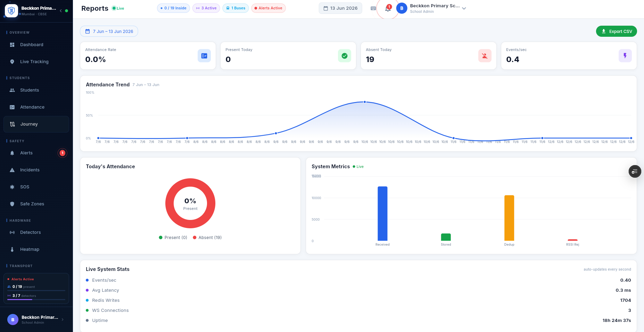
Task: Click the Alerts Active pill in header
Action: point(268,8)
